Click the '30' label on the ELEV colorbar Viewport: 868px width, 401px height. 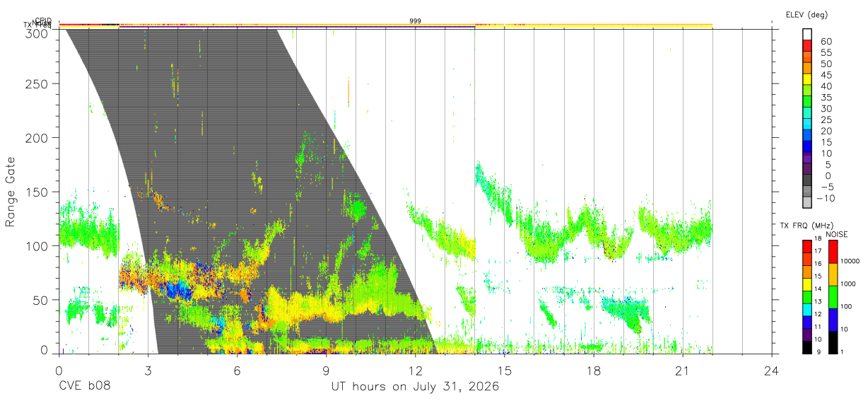click(826, 108)
